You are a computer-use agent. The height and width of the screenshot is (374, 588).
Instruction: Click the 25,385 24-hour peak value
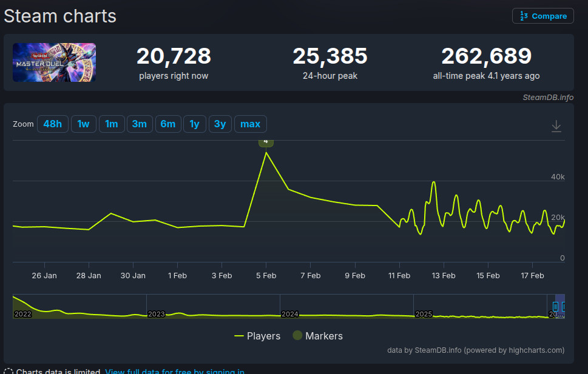point(330,56)
